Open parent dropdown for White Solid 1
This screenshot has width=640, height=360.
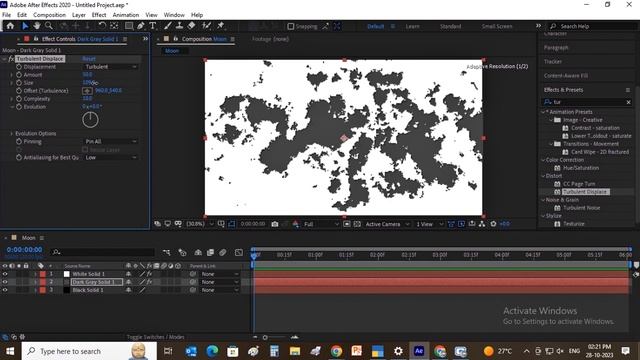(219, 274)
